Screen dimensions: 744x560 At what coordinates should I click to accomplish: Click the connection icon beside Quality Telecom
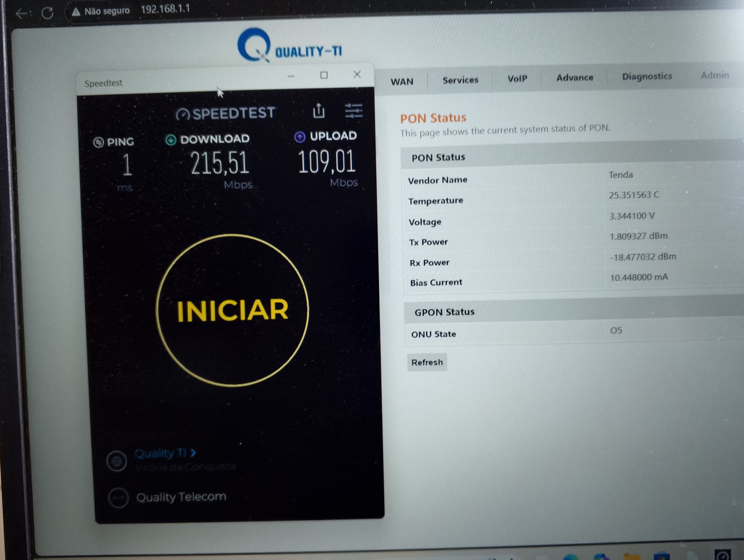pos(118,498)
